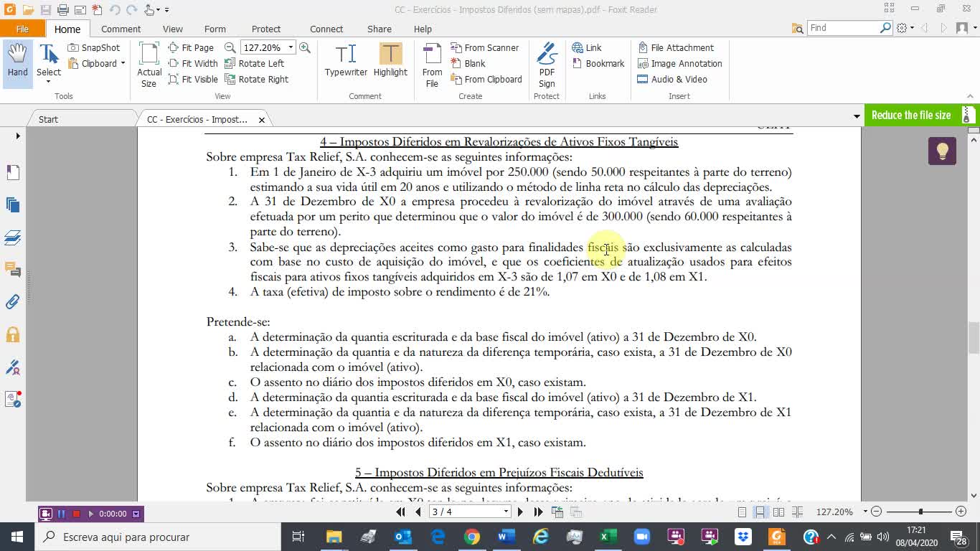Click the PDF Sign tool
The width and height of the screenshot is (980, 551).
[547, 61]
